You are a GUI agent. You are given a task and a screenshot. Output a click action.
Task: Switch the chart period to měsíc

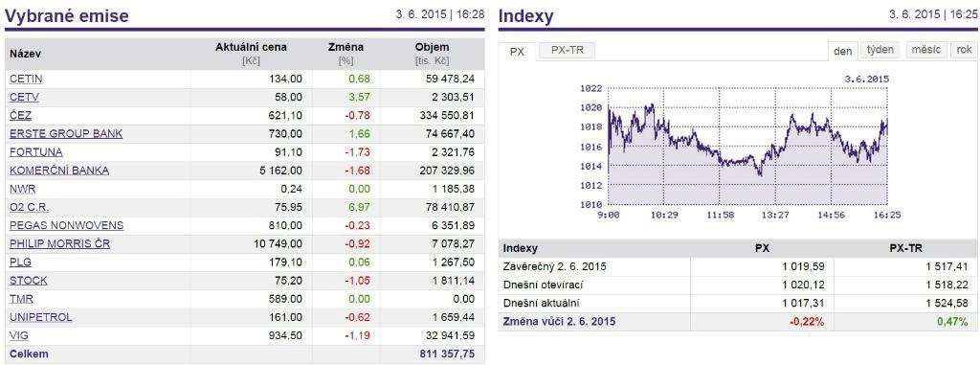point(925,50)
